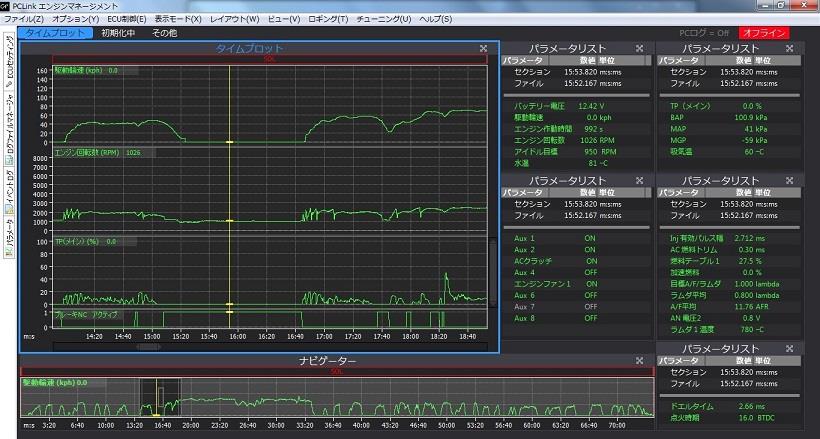Viewport: 820px width, 439px height.
Task: Open the 表示モード(X) menu
Action: click(178, 19)
